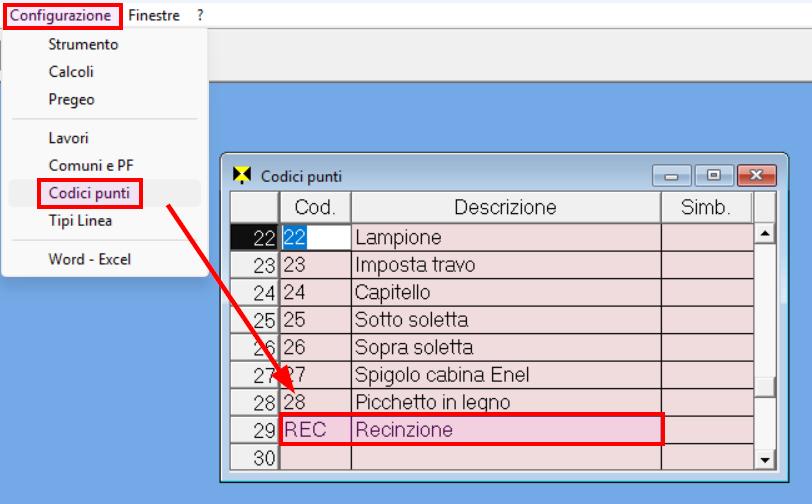This screenshot has height=504, width=812.
Task: Open Lavori from the dropdown menu
Action: pos(68,138)
